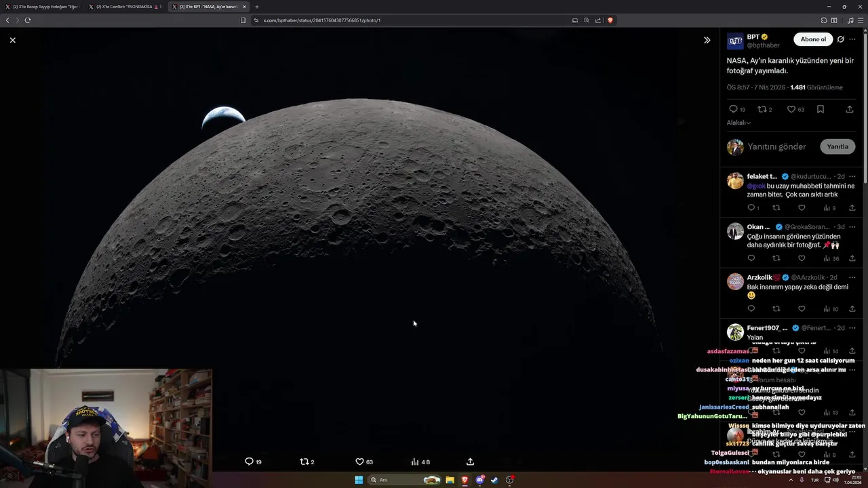Click the 'Yanıtla' reply button
Viewport: 868px width, 488px height.
[x=837, y=146]
